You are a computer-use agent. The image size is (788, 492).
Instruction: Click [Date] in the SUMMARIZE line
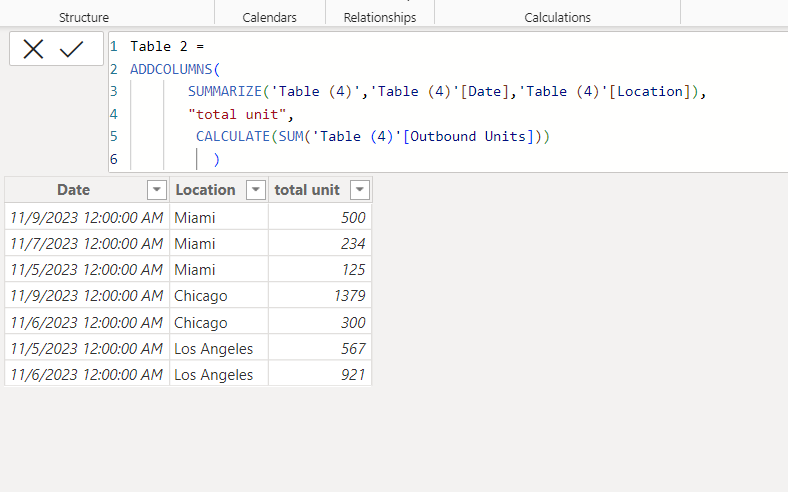[x=485, y=91]
